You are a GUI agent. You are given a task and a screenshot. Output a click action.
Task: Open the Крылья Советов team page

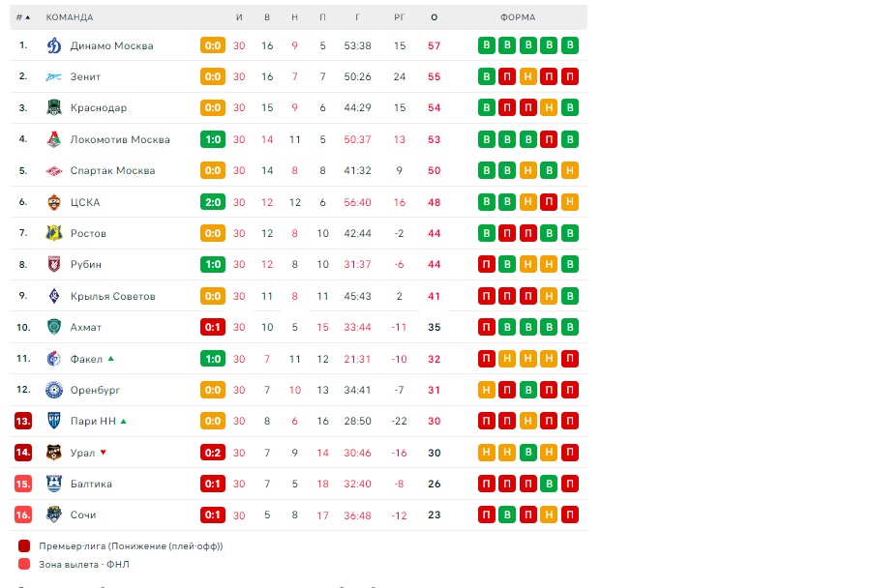click(113, 296)
